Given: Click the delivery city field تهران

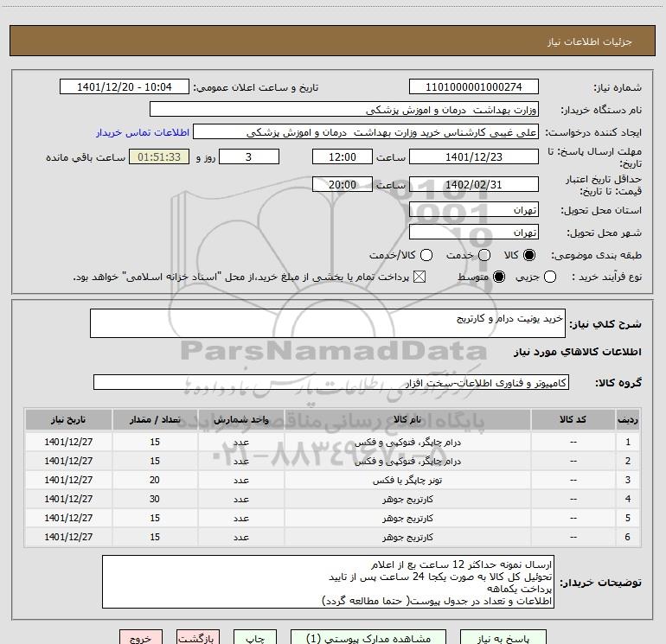Looking at the screenshot, I should (474, 233).
